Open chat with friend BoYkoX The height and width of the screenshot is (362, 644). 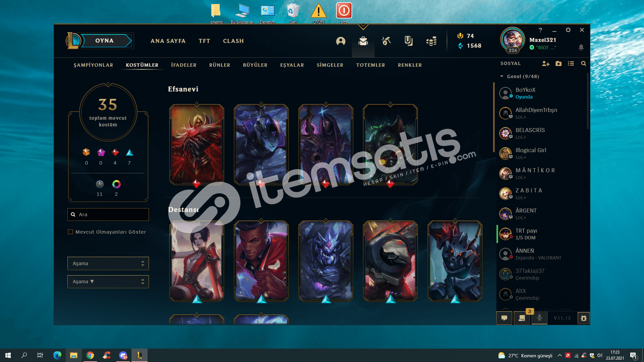(542, 93)
